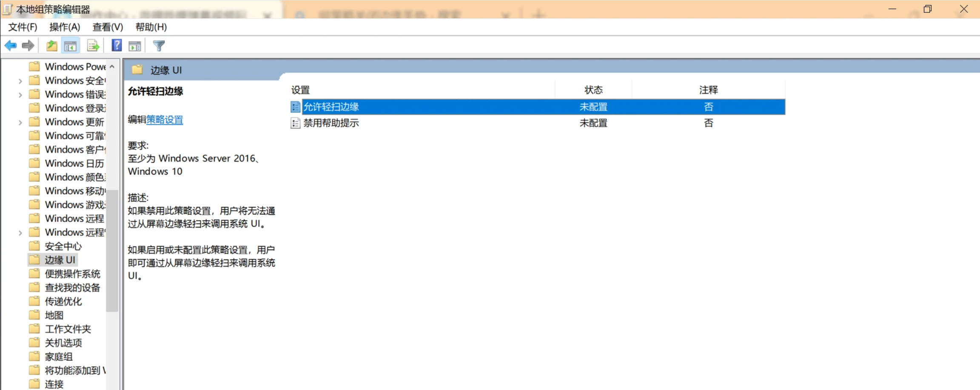This screenshot has width=980, height=390.
Task: Select Windows 客户 tree item
Action: [x=75, y=150]
